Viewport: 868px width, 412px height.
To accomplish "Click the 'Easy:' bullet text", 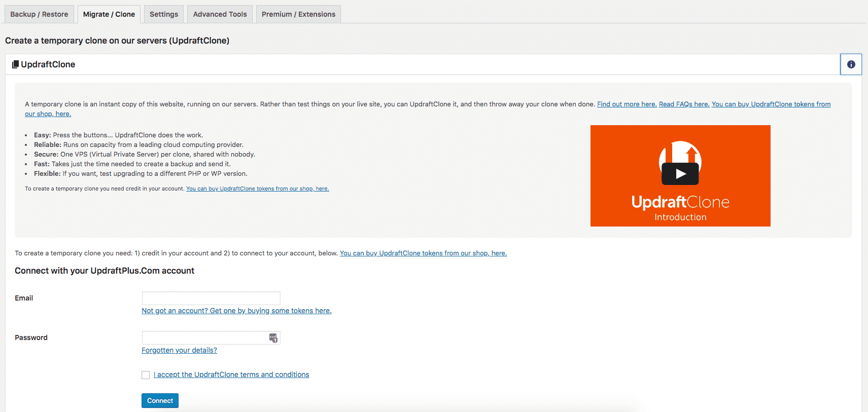I will 118,135.
